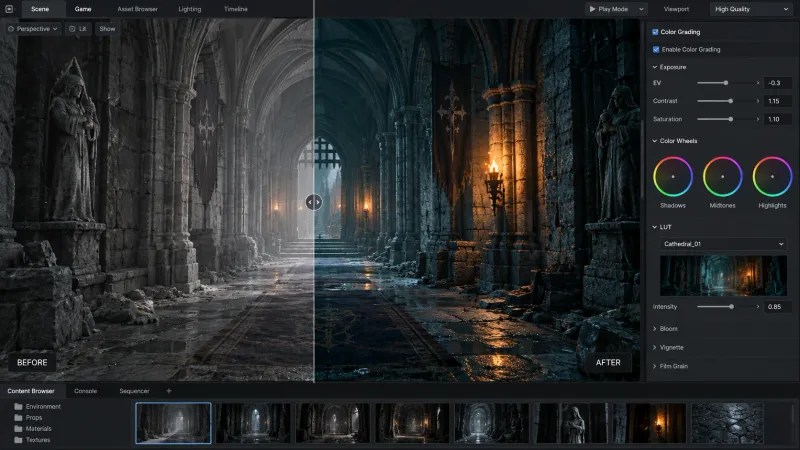Select the hooded statue thumbnail
This screenshot has width=800, height=450.
pos(570,423)
